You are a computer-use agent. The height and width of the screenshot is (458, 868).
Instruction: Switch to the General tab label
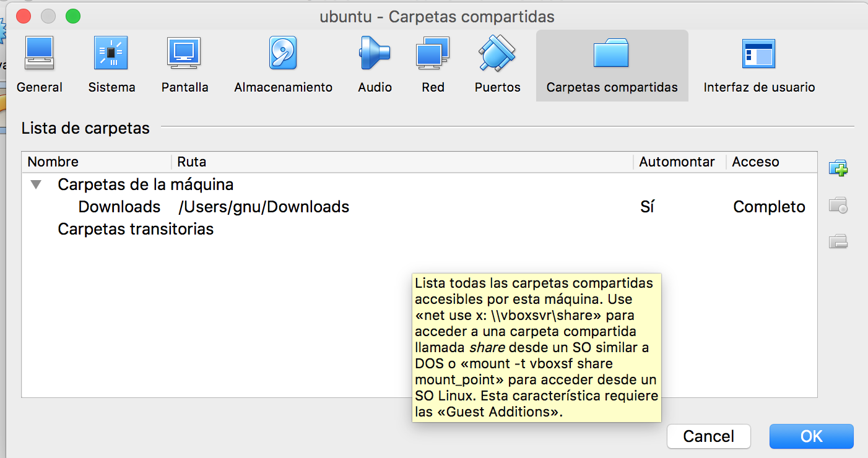coord(40,87)
